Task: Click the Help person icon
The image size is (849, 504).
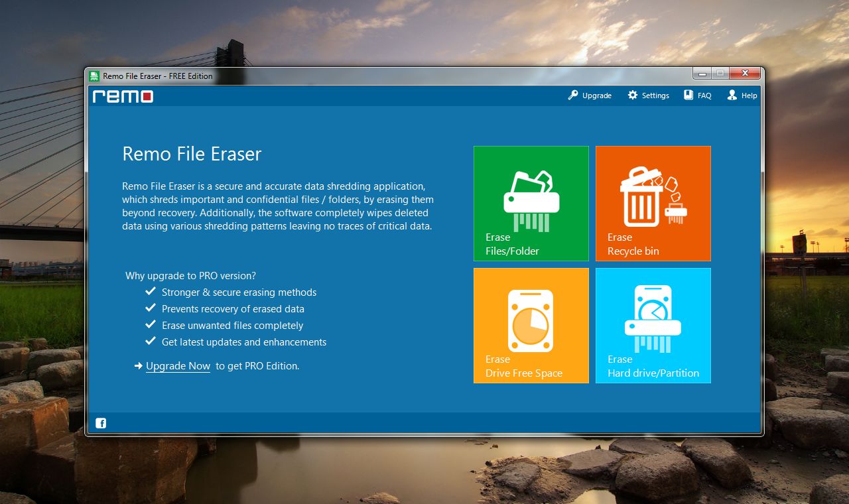Action: (x=732, y=95)
